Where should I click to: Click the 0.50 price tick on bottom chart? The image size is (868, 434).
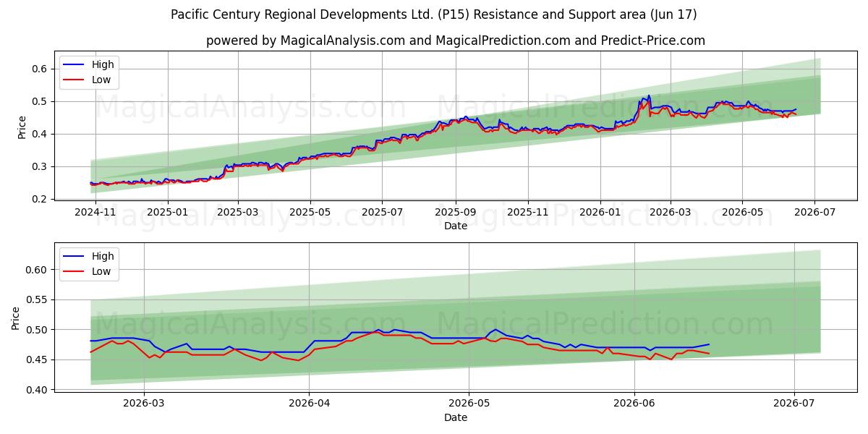click(37, 330)
